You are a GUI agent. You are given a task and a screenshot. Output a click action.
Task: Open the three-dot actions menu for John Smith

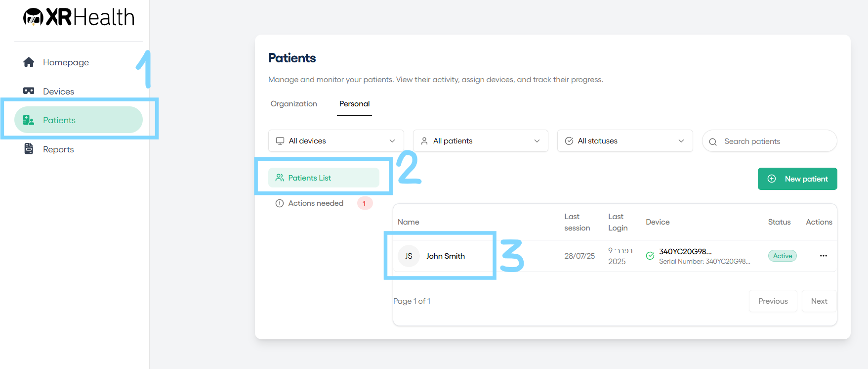pos(823,256)
